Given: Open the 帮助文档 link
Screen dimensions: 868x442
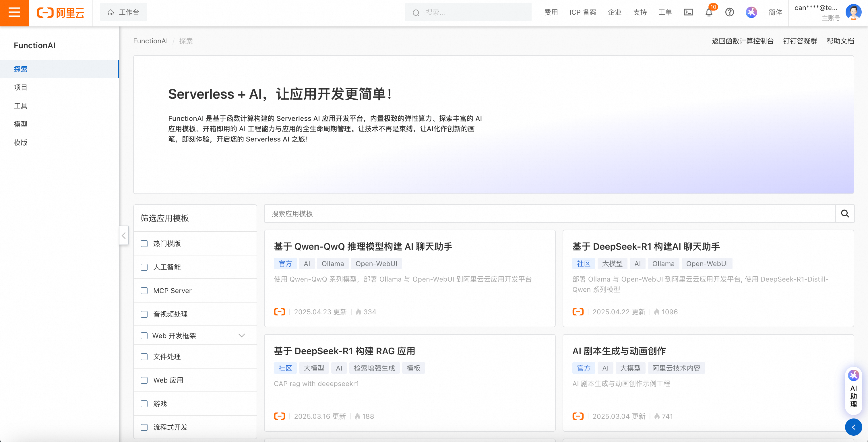Looking at the screenshot, I should 840,41.
